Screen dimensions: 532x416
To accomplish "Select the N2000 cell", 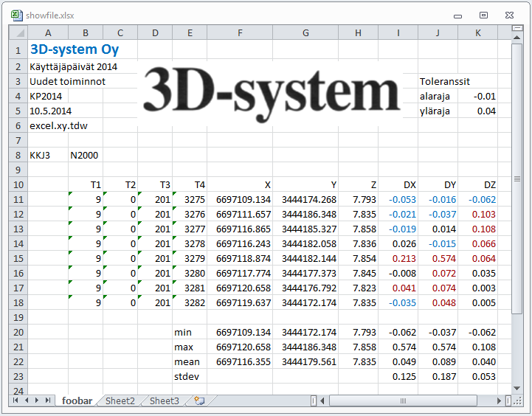I will pyautogui.click(x=86, y=156).
